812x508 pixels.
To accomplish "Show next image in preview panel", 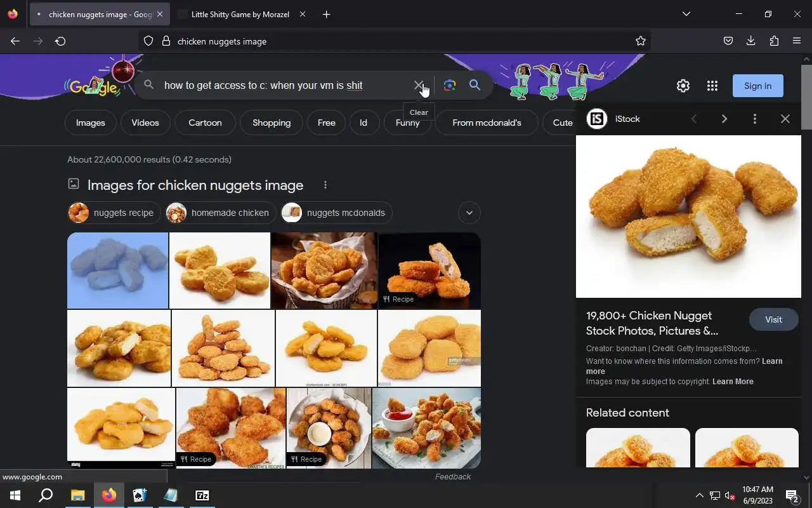I will tap(724, 119).
